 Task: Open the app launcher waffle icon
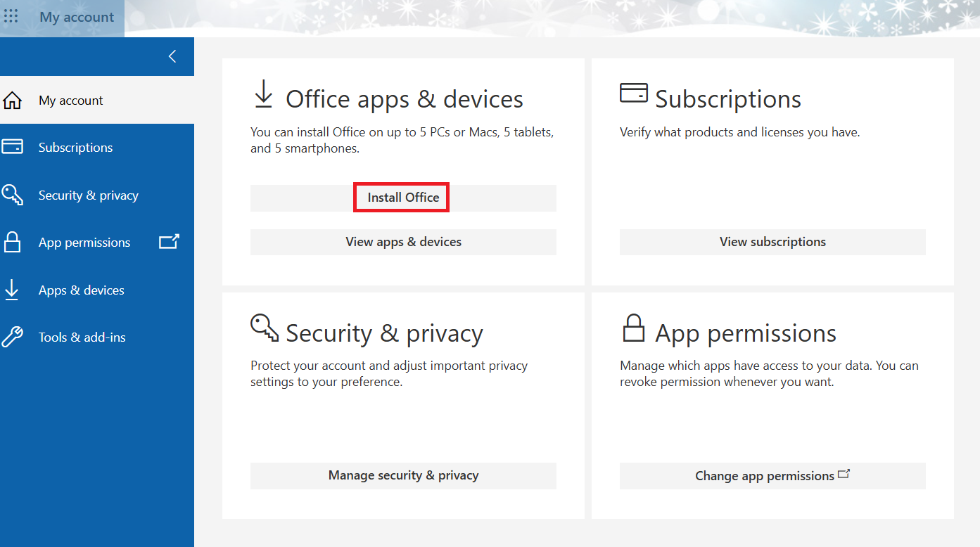tap(11, 16)
